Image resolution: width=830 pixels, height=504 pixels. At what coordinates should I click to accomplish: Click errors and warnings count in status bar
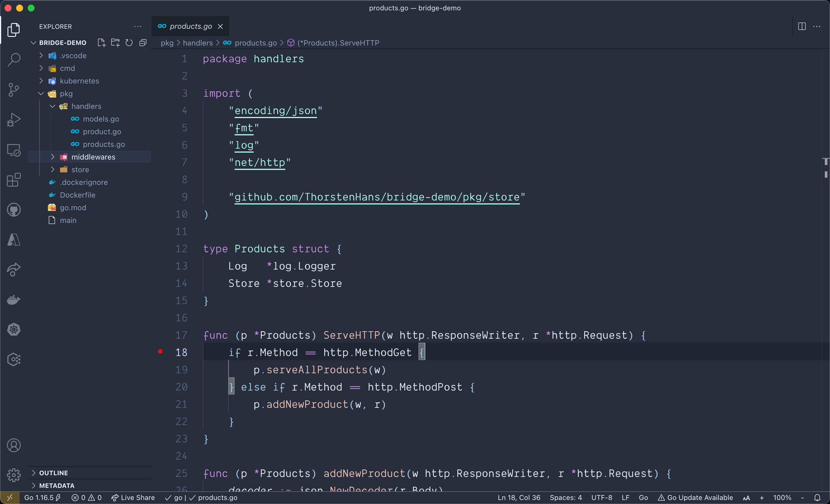(x=86, y=498)
